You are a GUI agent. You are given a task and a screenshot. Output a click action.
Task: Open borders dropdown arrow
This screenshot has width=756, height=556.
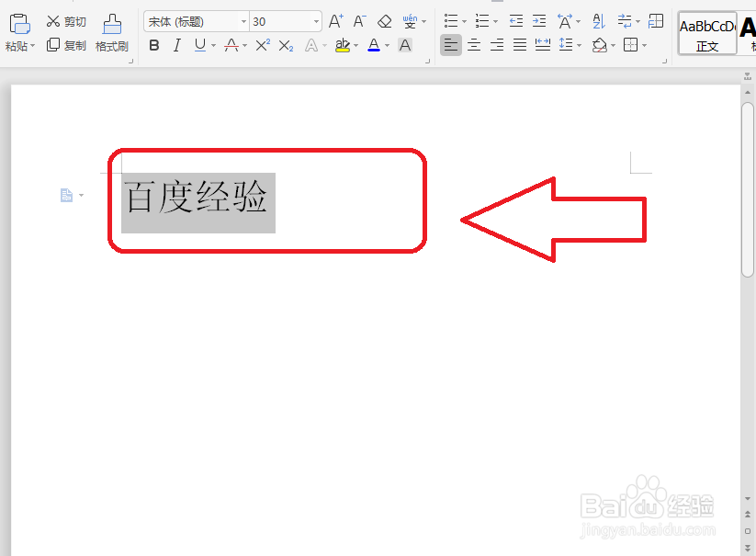644,46
